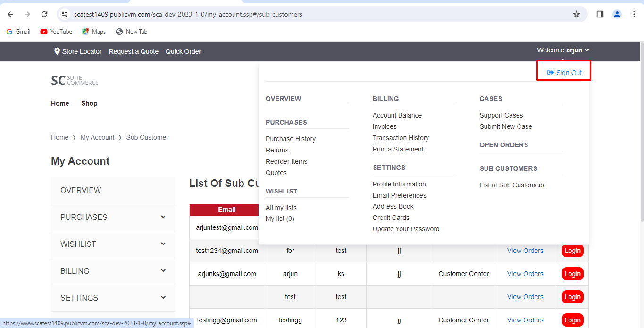Open the Shop navigation menu item

(89, 103)
